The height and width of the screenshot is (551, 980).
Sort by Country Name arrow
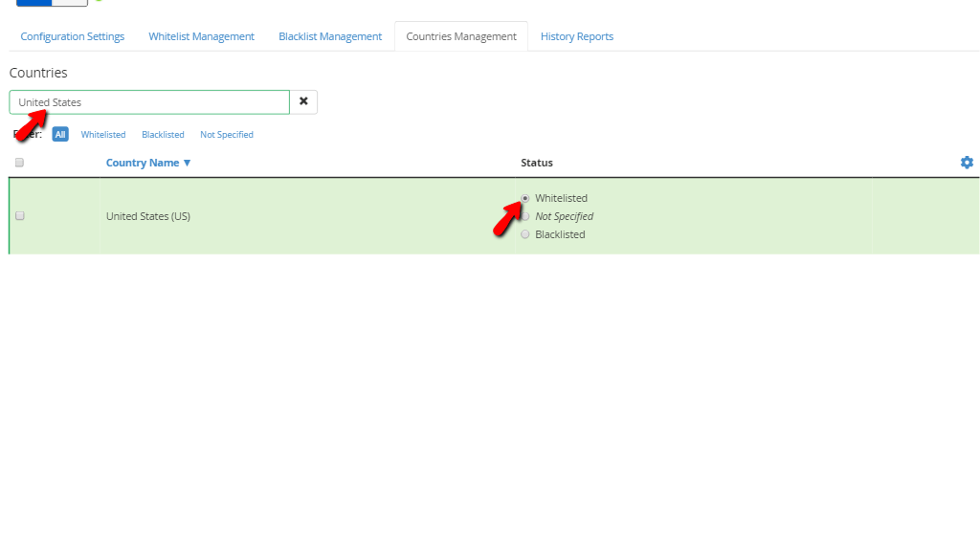coord(187,163)
